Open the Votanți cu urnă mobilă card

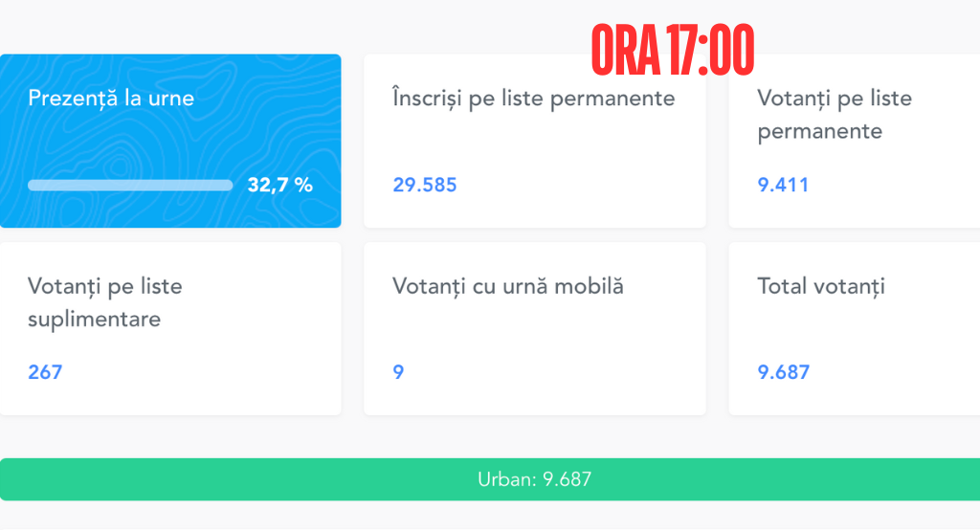(535, 329)
